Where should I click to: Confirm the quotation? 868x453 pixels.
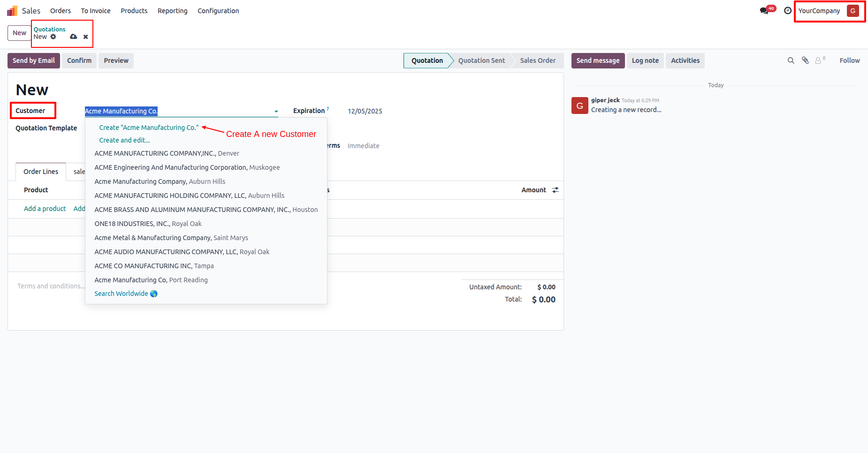79,60
